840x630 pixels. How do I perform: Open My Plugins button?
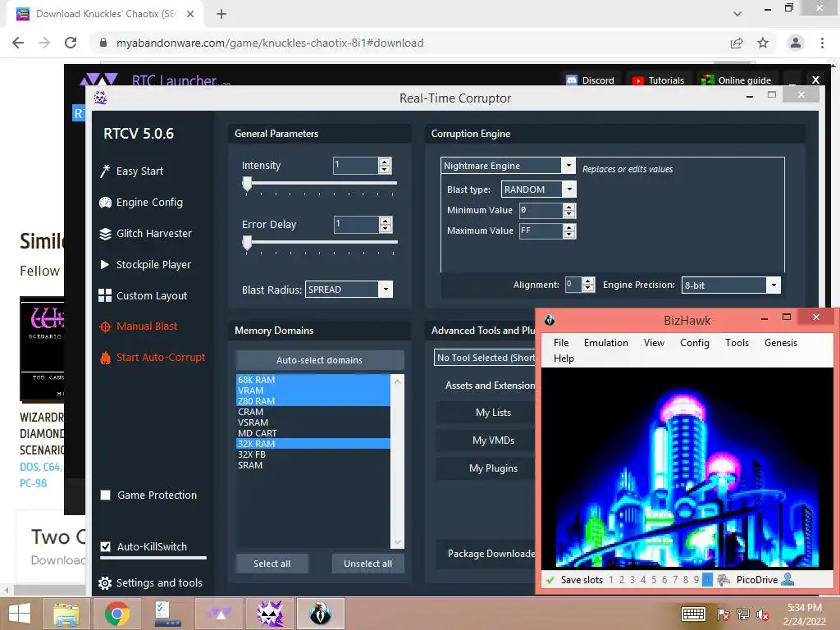[x=486, y=468]
